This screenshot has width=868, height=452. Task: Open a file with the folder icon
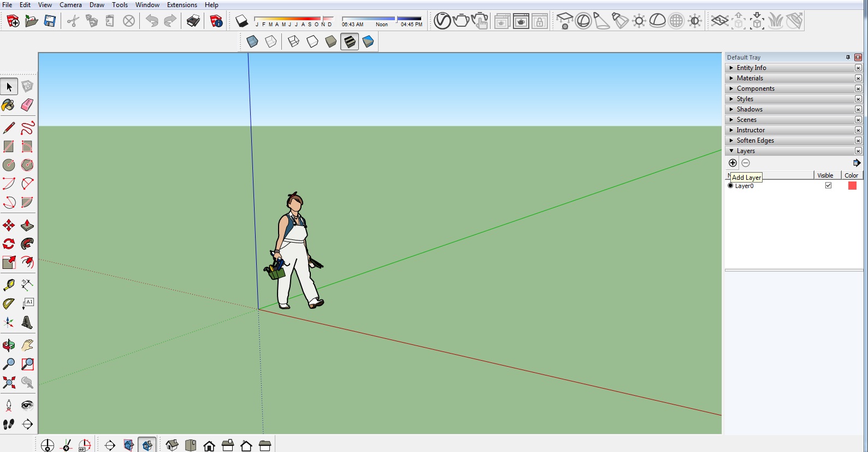tap(32, 21)
